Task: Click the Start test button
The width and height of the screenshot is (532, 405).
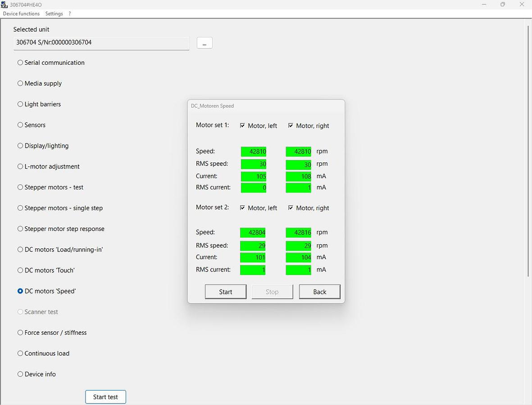Action: (105, 397)
